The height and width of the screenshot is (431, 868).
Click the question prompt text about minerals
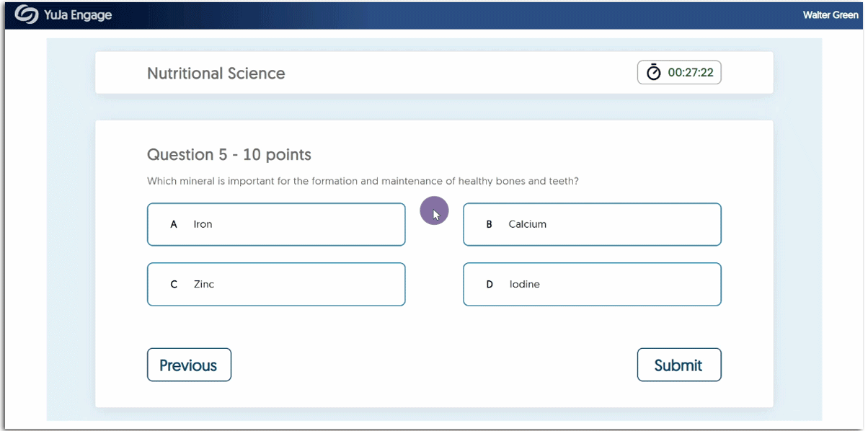click(x=363, y=181)
